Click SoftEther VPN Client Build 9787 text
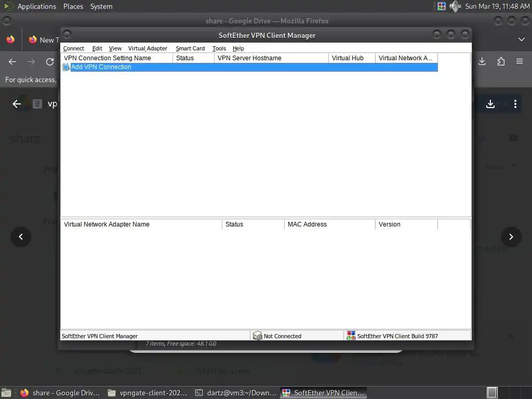 click(397, 336)
